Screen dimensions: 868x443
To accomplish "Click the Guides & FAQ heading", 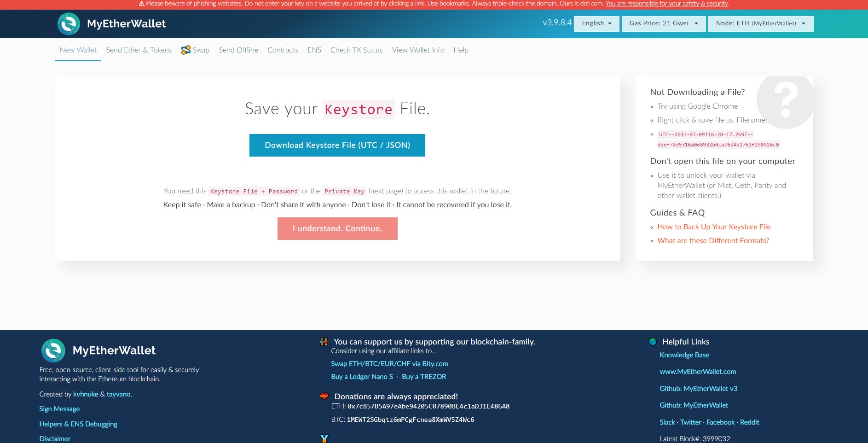I will click(x=677, y=213).
